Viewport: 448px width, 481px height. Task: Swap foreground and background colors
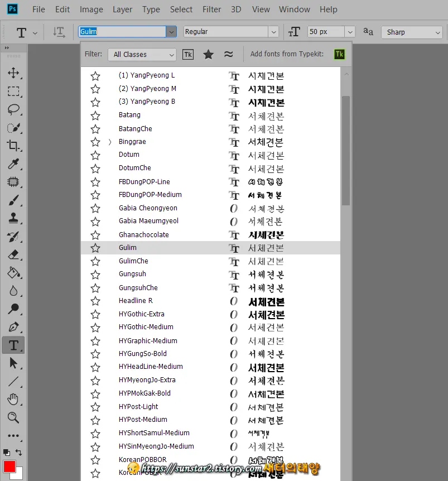[19, 452]
